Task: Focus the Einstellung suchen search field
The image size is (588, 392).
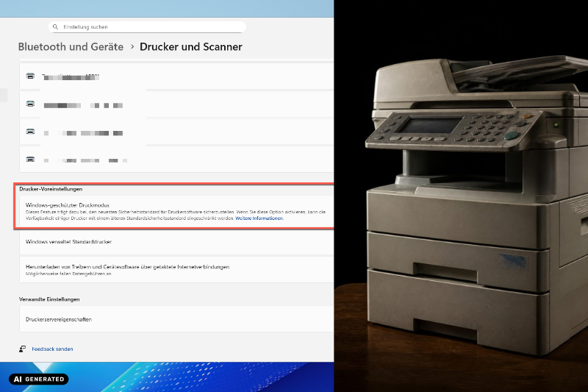Action: (147, 27)
